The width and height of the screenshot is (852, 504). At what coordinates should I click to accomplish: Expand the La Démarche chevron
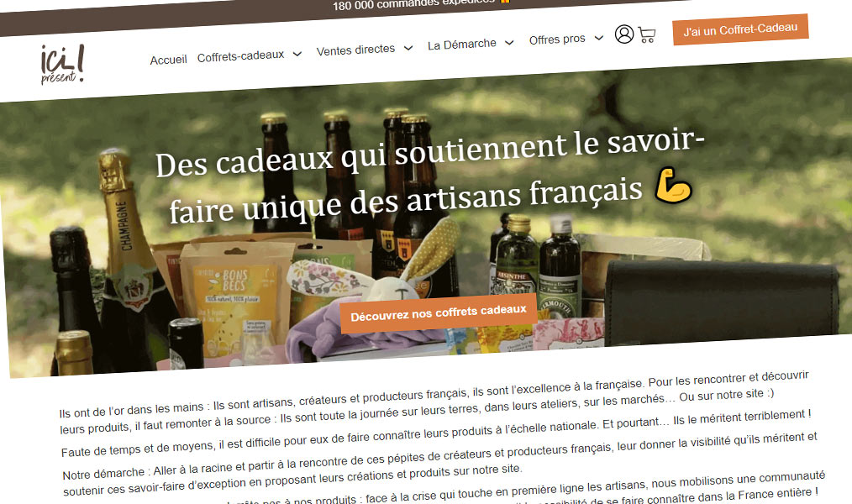[509, 42]
